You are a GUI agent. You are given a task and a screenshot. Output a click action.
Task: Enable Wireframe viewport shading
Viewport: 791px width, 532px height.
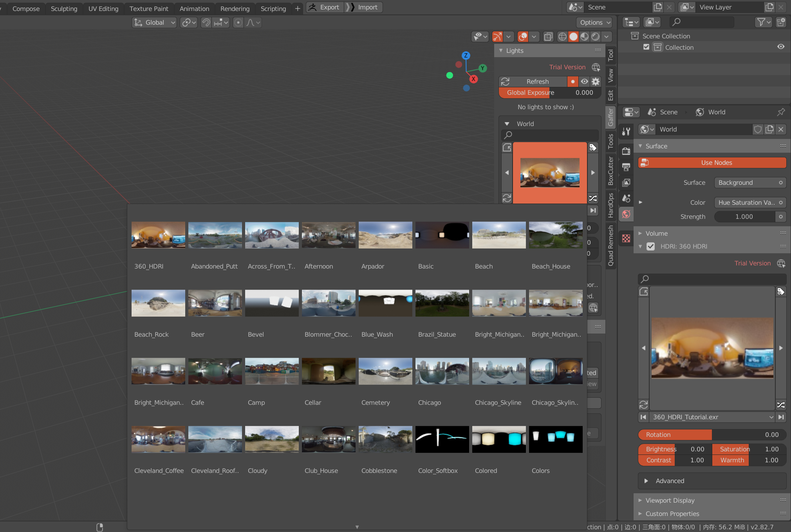(x=562, y=36)
